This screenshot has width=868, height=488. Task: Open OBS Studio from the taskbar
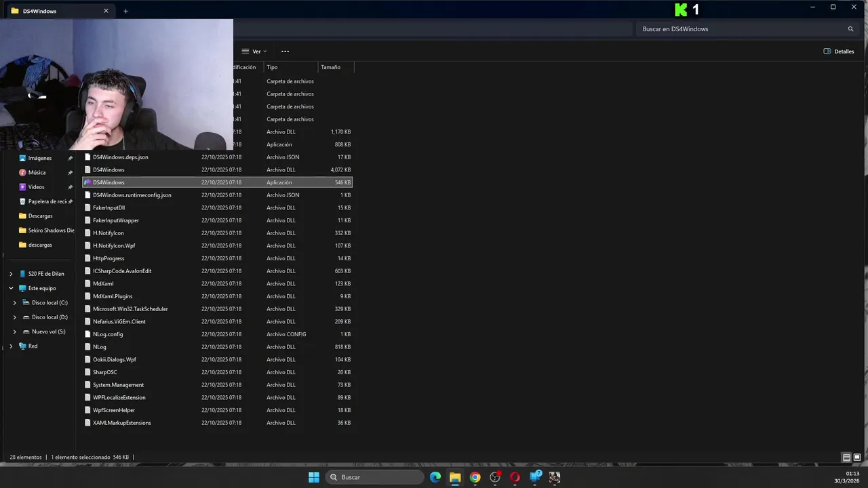click(495, 477)
